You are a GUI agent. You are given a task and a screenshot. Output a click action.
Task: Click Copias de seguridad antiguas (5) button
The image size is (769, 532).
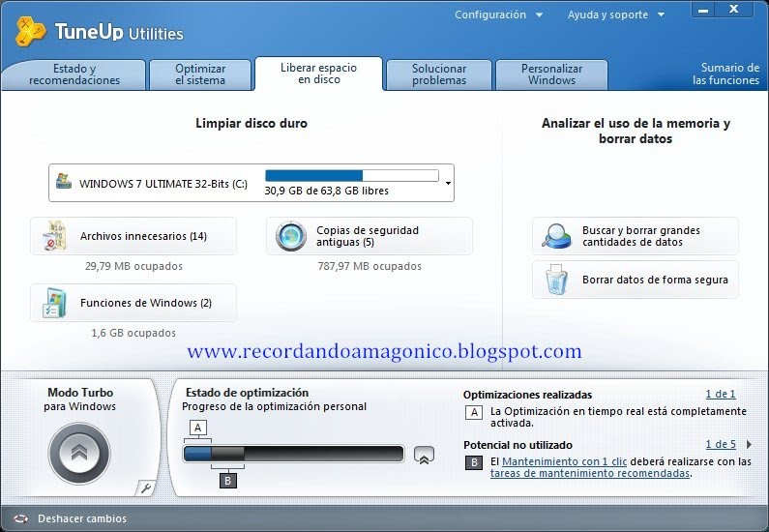click(370, 236)
